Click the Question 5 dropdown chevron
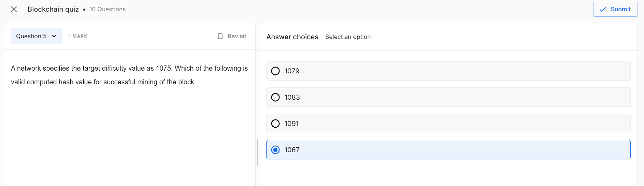This screenshot has width=644, height=186. (54, 36)
